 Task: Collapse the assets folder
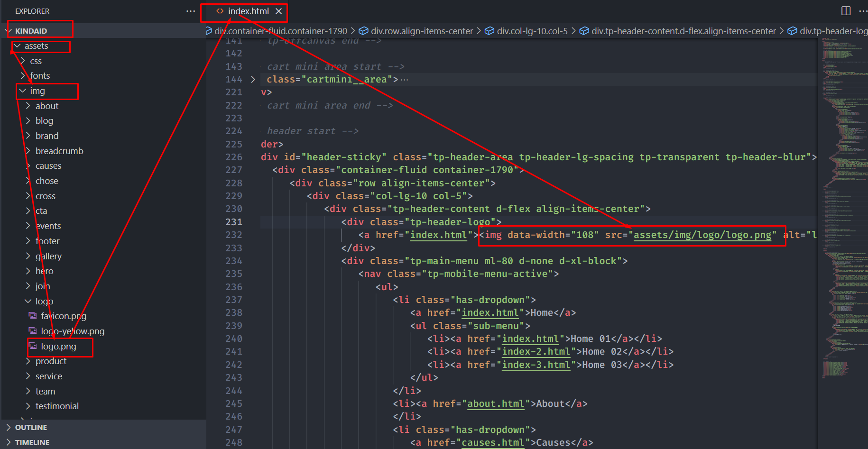pyautogui.click(x=18, y=46)
